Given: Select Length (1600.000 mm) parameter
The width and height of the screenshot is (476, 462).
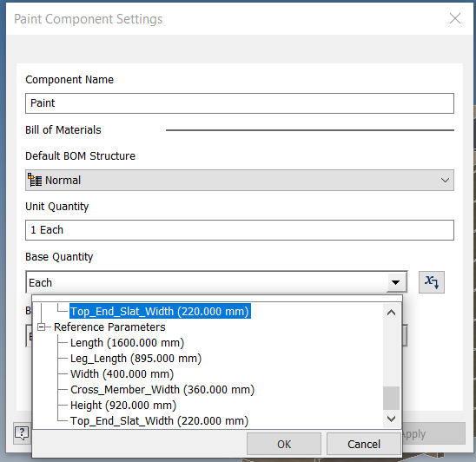Looking at the screenshot, I should coord(127,343).
